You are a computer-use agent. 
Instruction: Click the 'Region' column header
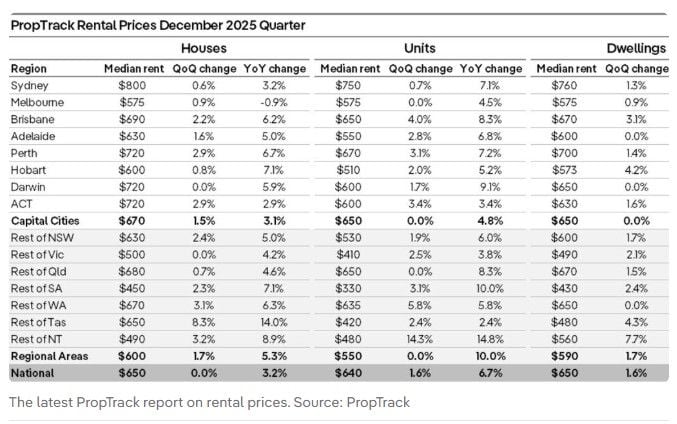click(29, 69)
